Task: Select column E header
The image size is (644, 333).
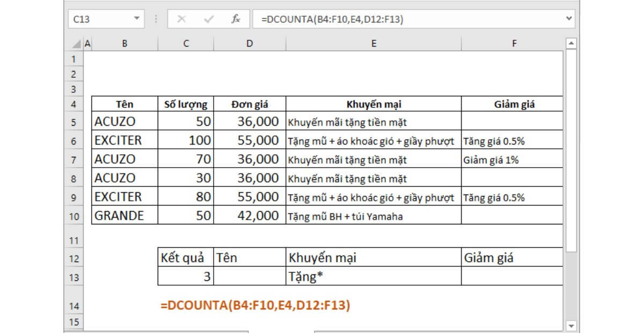Action: pos(374,44)
